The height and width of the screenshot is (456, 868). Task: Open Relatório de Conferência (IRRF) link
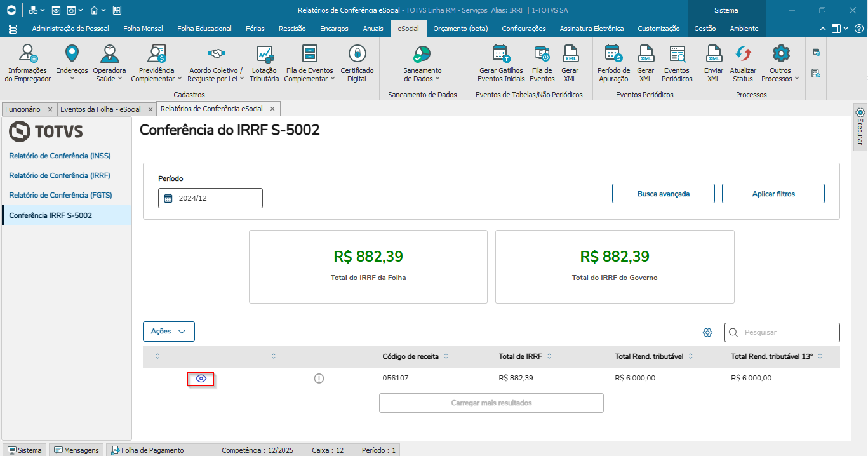(x=60, y=175)
